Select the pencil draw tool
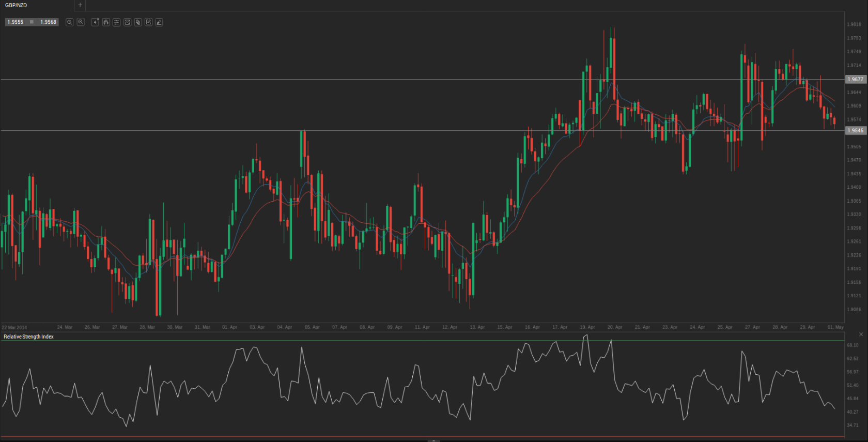 pos(159,22)
